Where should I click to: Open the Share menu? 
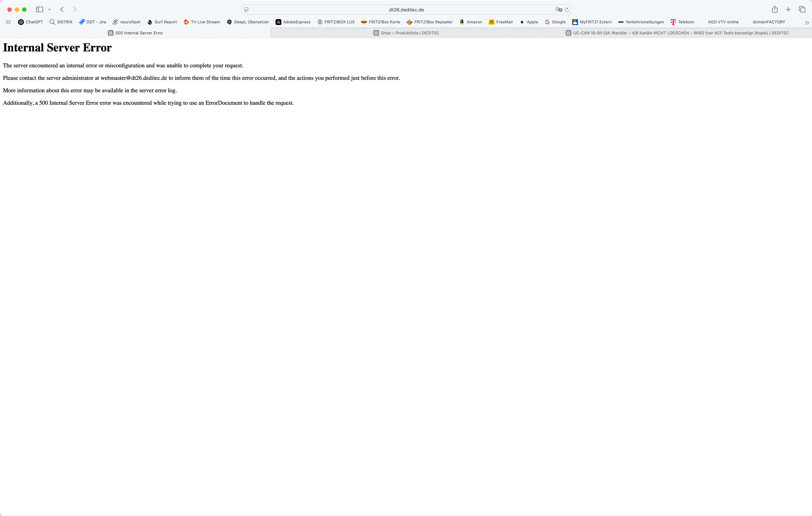coord(775,10)
